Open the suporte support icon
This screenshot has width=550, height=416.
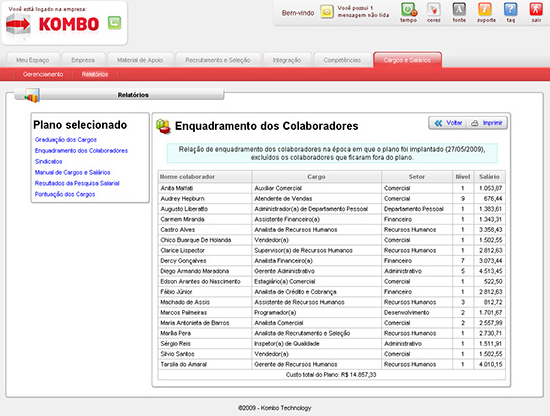pyautogui.click(x=485, y=10)
